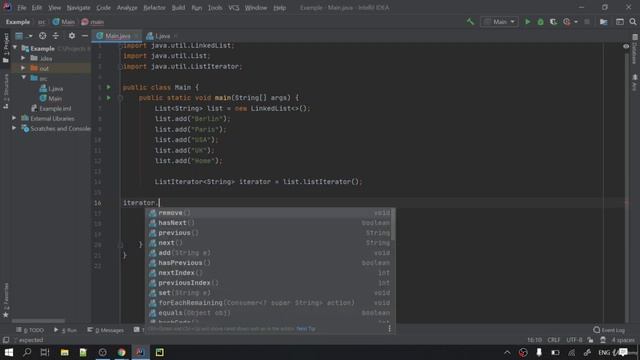Collapse the src folder
This screenshot has height=360, width=640.
24,78
